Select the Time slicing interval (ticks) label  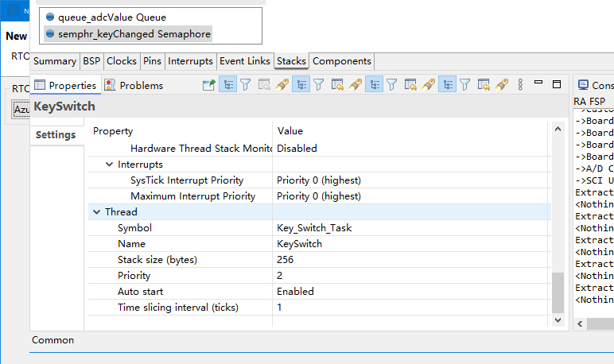tap(178, 308)
